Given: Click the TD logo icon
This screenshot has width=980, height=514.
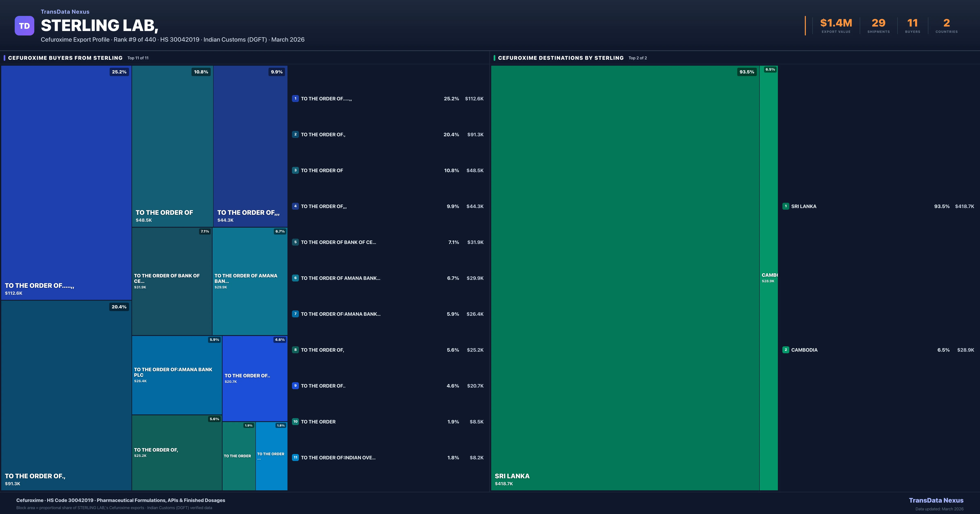Looking at the screenshot, I should tap(24, 26).
